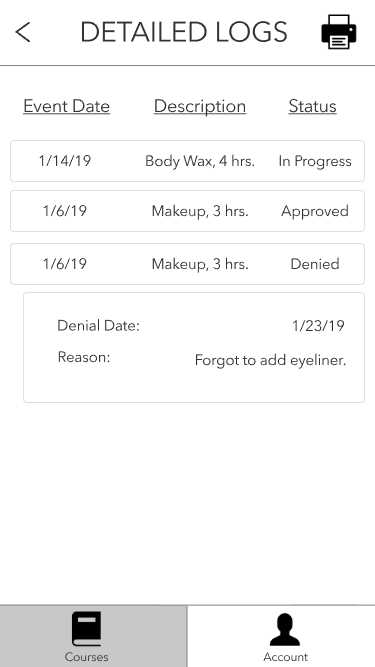Print the detailed logs

(339, 32)
